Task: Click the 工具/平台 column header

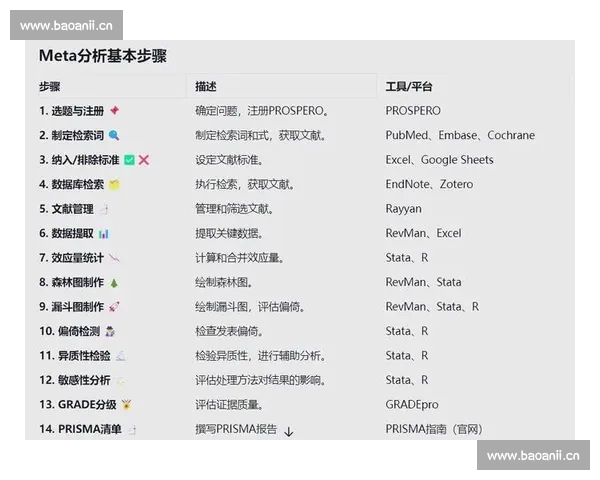Action: tap(409, 87)
